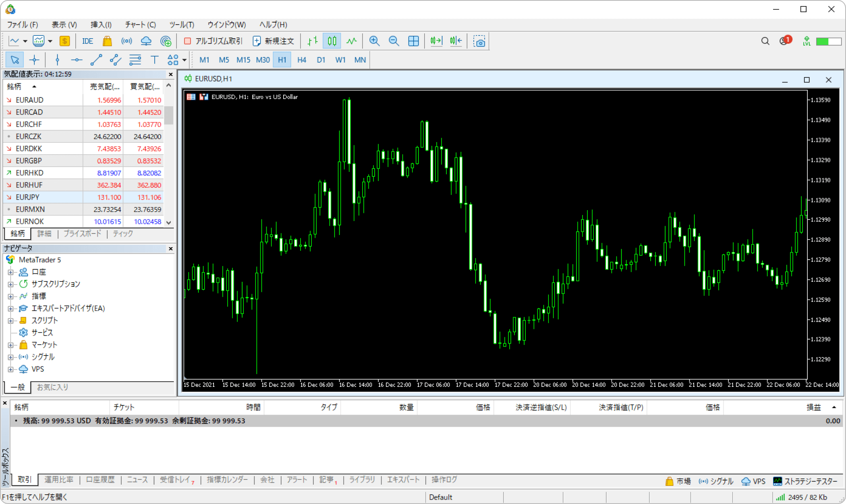
Task: Select the text label tool
Action: coord(154,60)
